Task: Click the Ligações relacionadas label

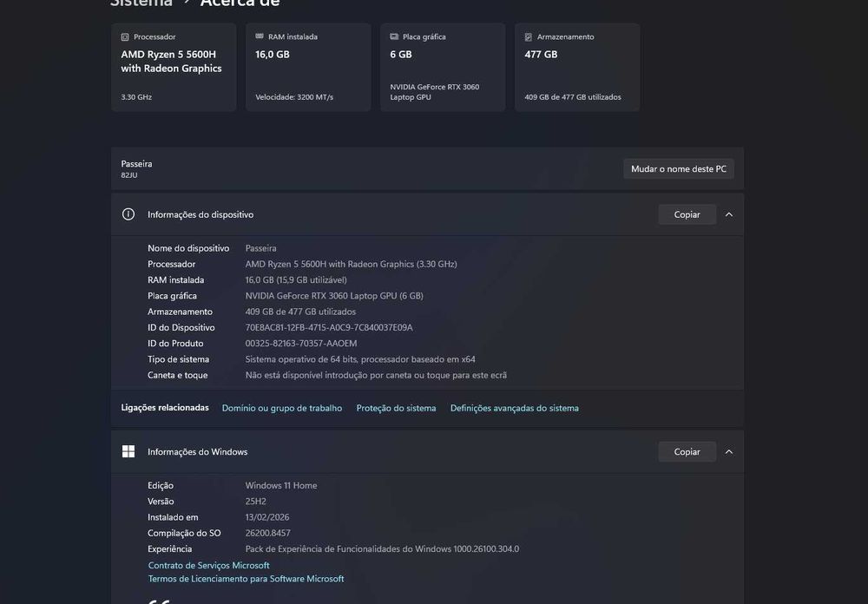Action: pyautogui.click(x=165, y=408)
